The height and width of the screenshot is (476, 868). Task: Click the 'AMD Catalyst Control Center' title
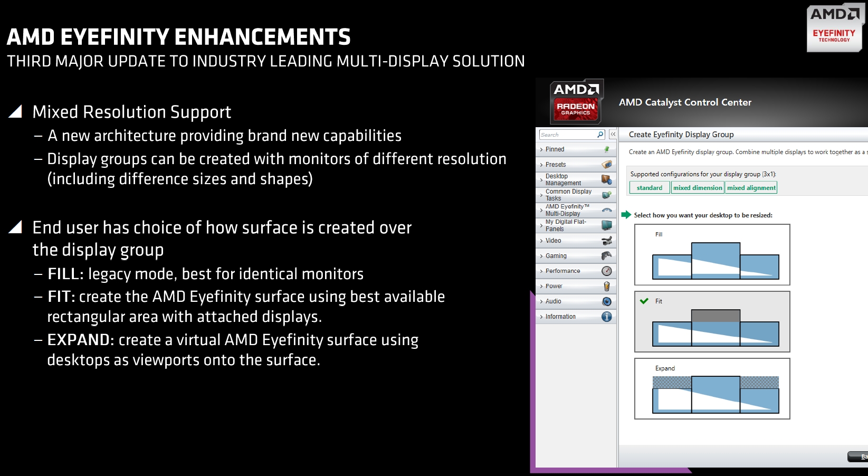tap(685, 102)
